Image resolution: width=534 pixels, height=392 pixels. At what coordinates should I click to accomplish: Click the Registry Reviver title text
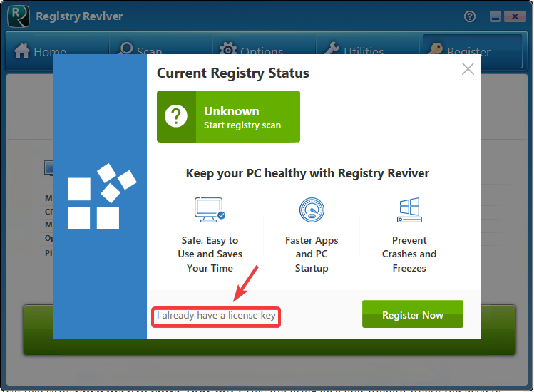click(79, 16)
